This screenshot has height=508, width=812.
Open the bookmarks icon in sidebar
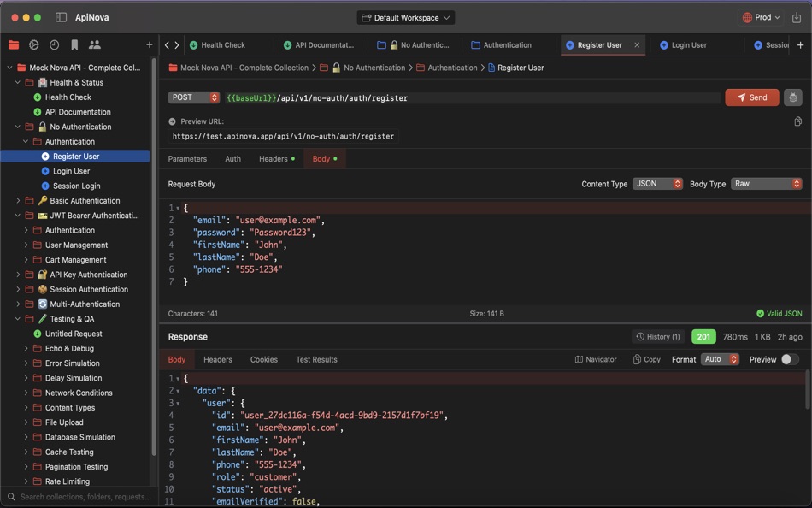point(74,45)
